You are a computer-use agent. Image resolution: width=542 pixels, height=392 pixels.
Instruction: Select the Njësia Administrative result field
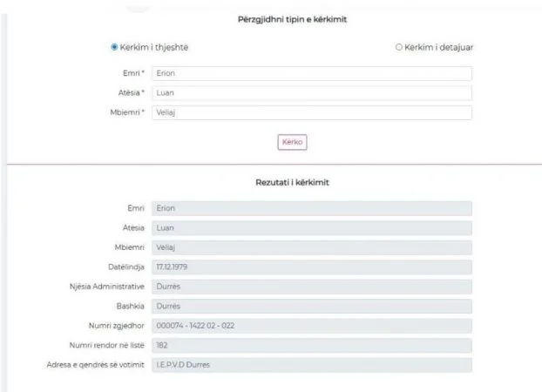tap(311, 287)
